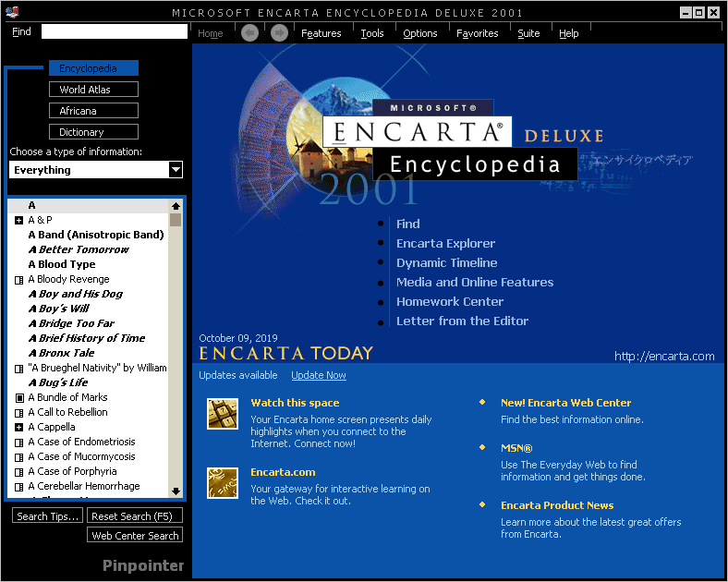This screenshot has width=728, height=582.
Task: Click the Find search input field
Action: tap(115, 31)
